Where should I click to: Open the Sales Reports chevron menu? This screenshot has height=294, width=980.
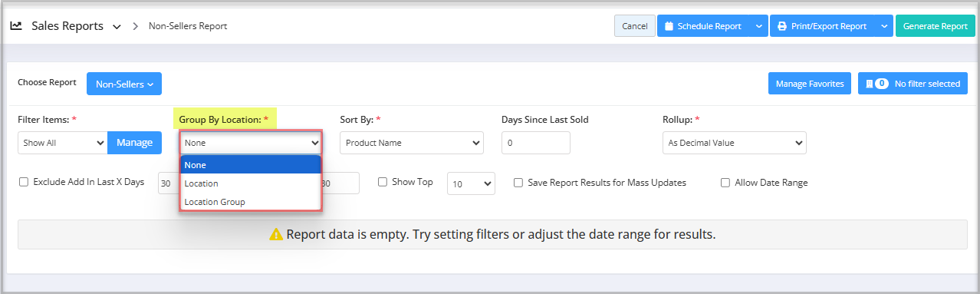117,27
